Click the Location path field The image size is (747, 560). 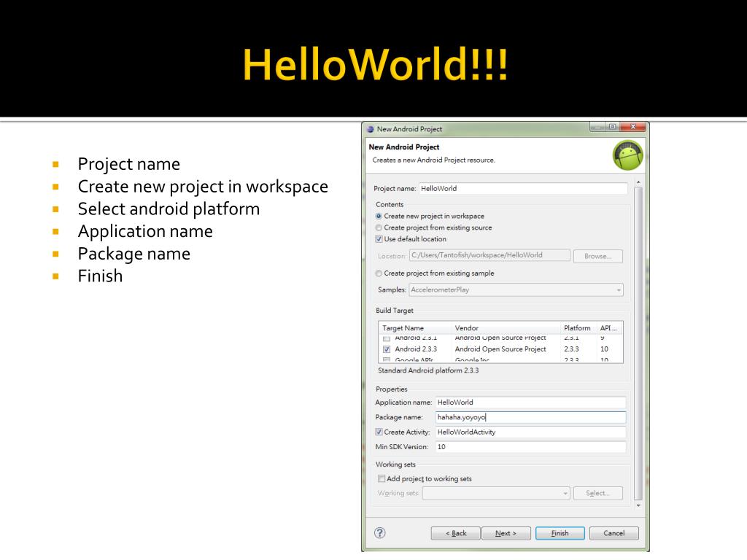pyautogui.click(x=489, y=255)
